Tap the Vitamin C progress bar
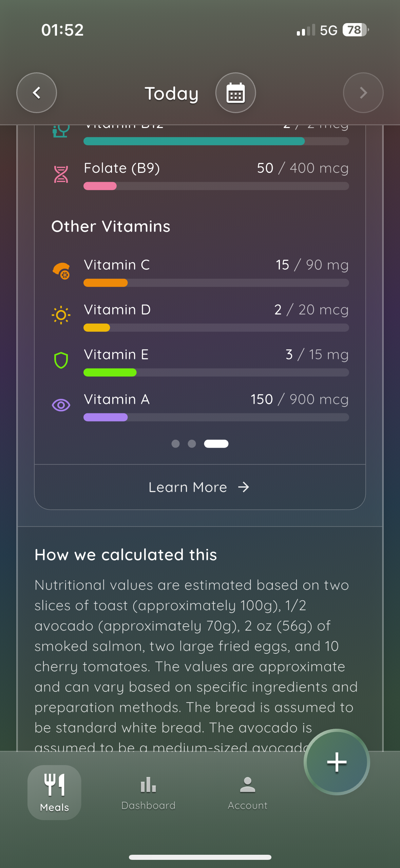400x868 pixels. pos(216,283)
